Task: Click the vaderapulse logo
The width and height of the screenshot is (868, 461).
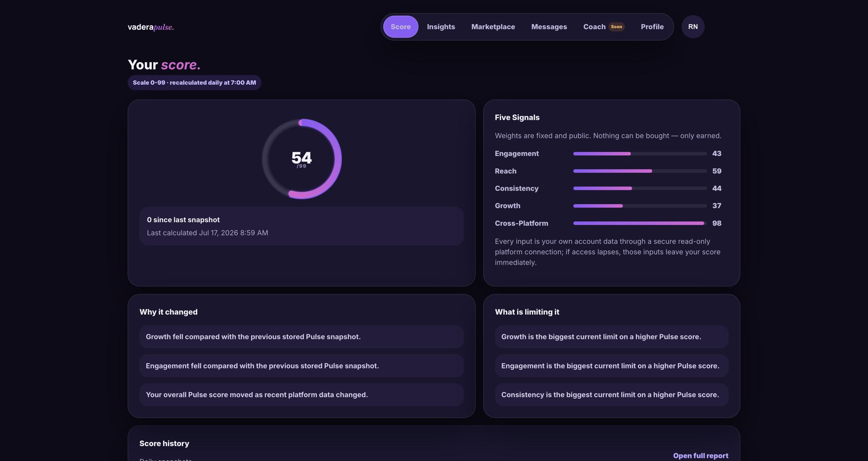Action: pos(151,27)
